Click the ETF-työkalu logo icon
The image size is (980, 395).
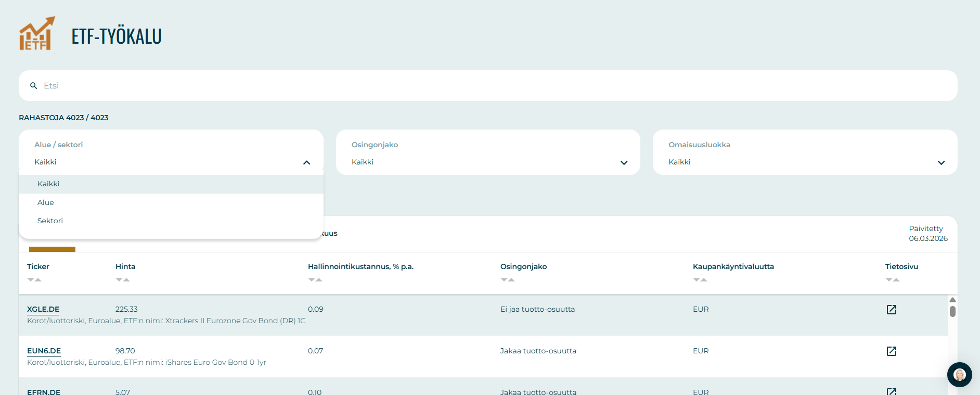pos(36,34)
